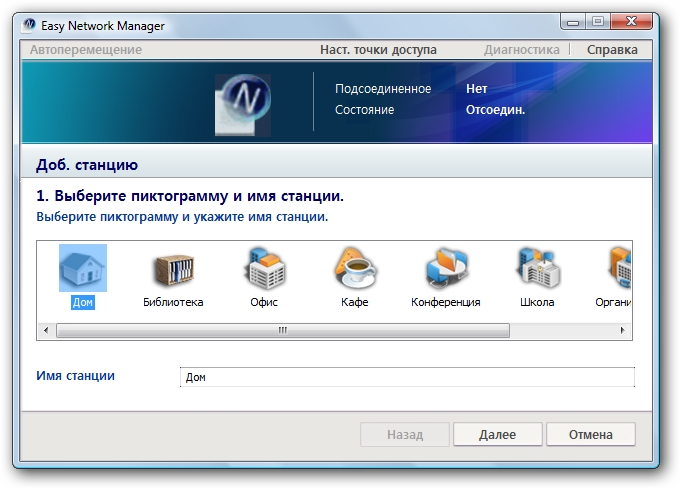Focus the Имя станции text field

(x=407, y=377)
